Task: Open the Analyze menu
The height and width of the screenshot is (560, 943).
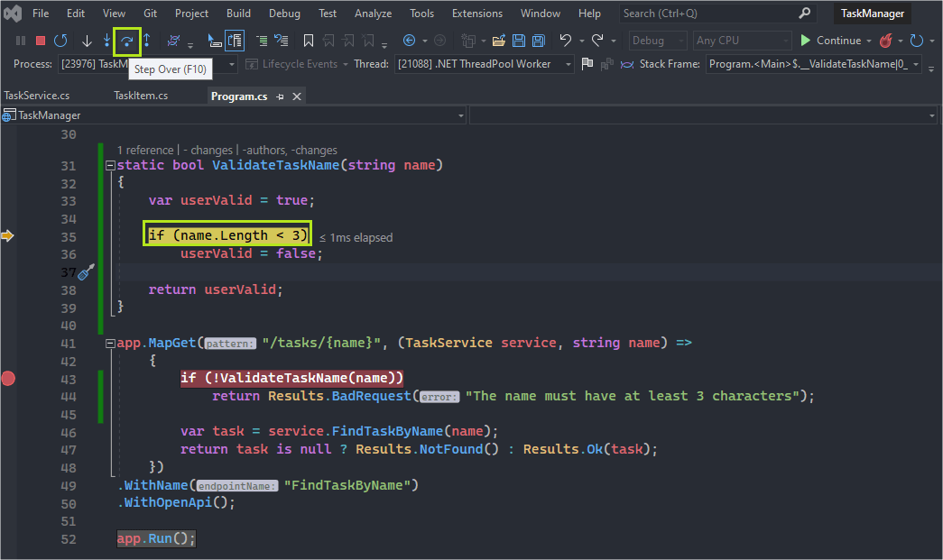Action: click(373, 14)
